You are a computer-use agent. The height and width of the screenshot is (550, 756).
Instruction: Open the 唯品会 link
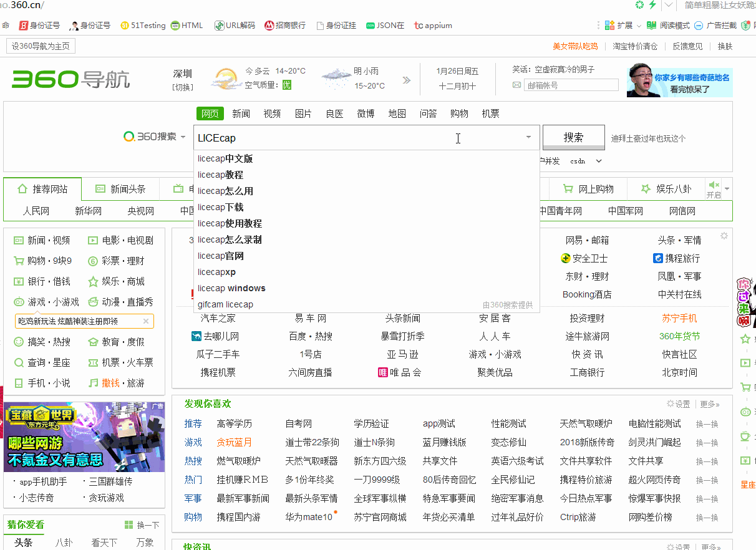point(400,372)
